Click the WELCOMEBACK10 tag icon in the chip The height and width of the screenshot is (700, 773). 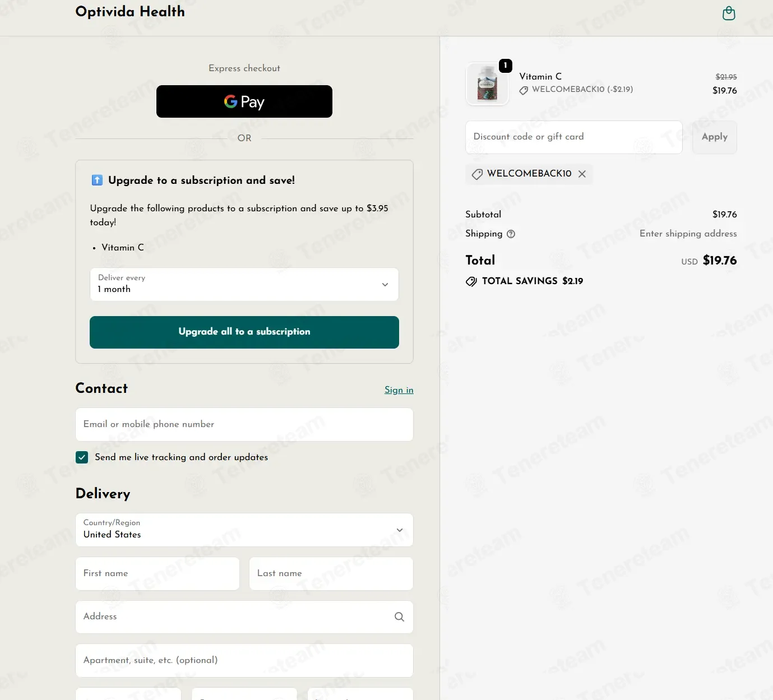tap(477, 174)
